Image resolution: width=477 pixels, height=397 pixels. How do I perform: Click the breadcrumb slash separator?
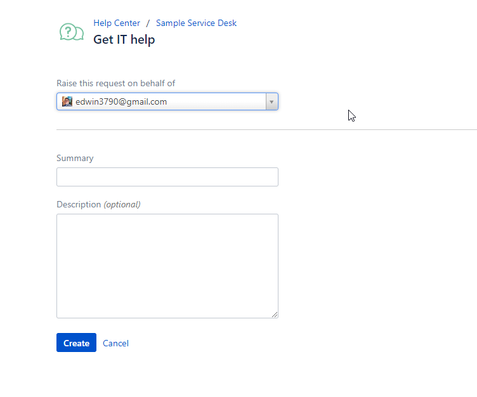[x=148, y=23]
